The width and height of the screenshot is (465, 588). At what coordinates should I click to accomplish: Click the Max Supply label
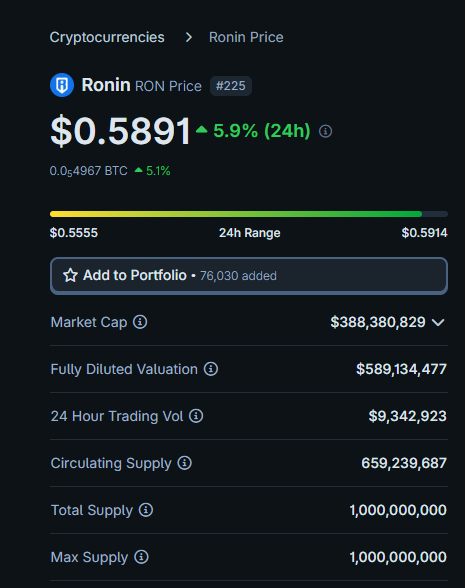click(90, 557)
